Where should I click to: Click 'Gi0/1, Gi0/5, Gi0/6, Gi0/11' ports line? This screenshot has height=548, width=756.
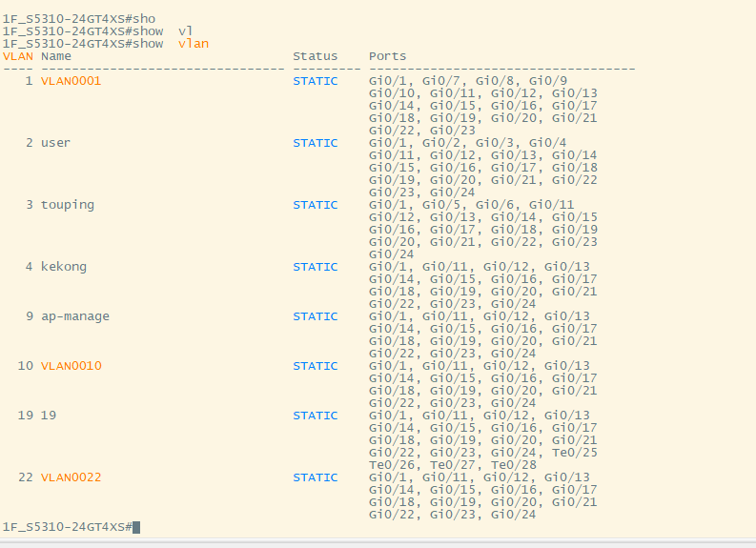pos(472,205)
